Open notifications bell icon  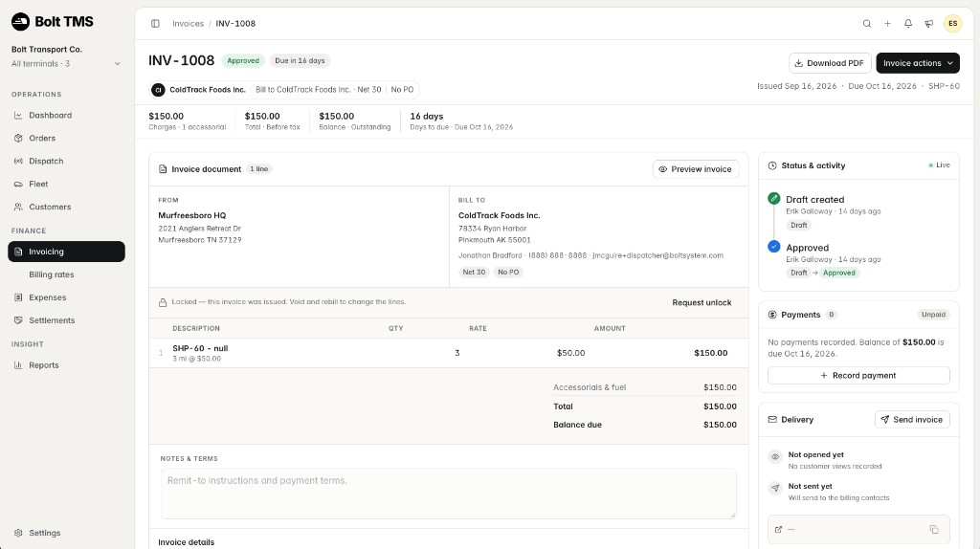click(x=908, y=24)
